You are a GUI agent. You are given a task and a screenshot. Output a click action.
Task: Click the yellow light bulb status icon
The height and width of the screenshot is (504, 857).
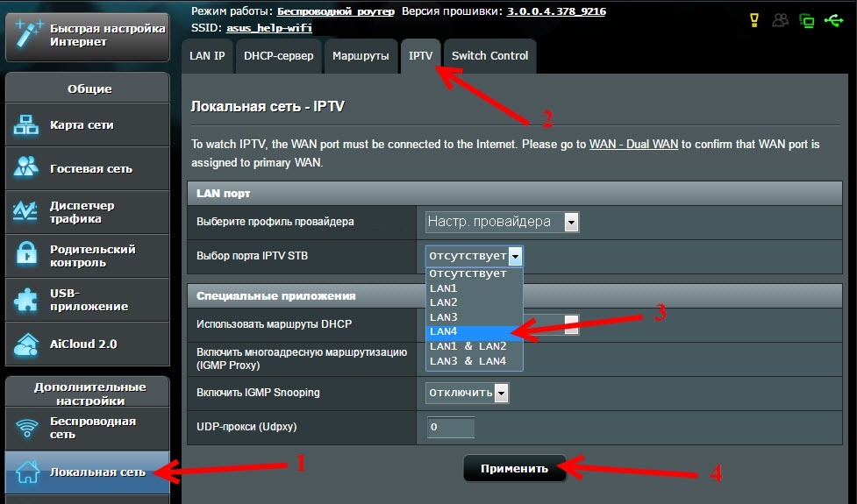tap(754, 20)
